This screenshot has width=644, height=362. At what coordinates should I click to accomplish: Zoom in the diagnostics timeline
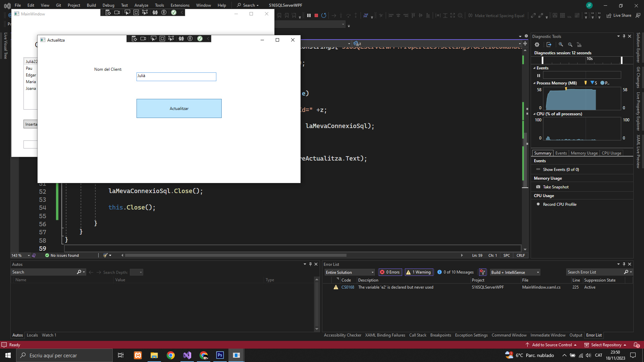tap(561, 45)
